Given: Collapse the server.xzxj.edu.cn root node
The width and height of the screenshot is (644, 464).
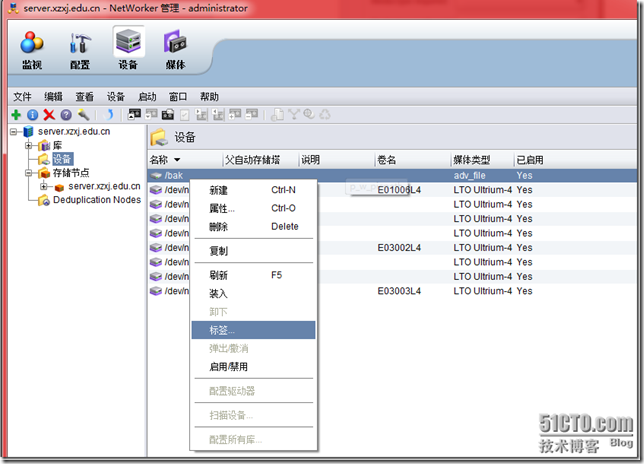Looking at the screenshot, I should [x=14, y=132].
